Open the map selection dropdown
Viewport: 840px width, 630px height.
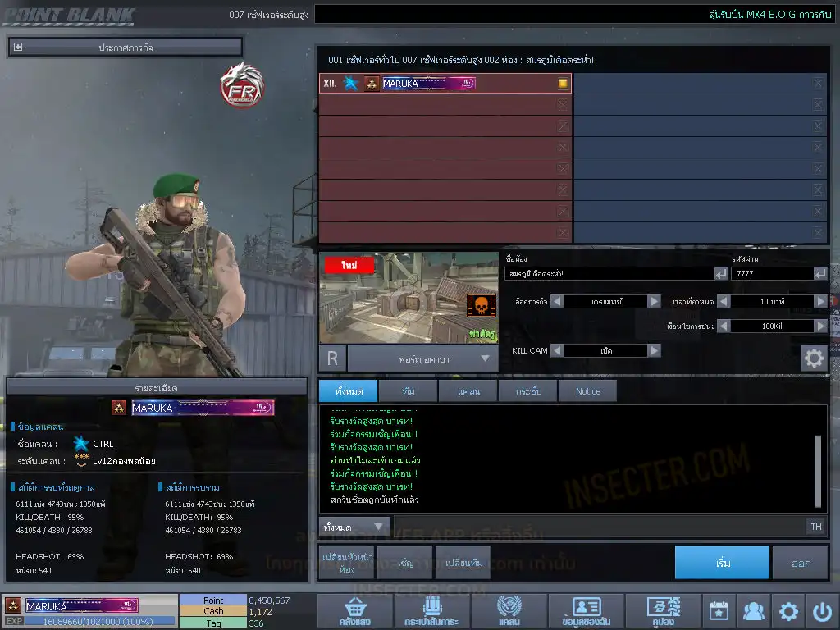485,358
